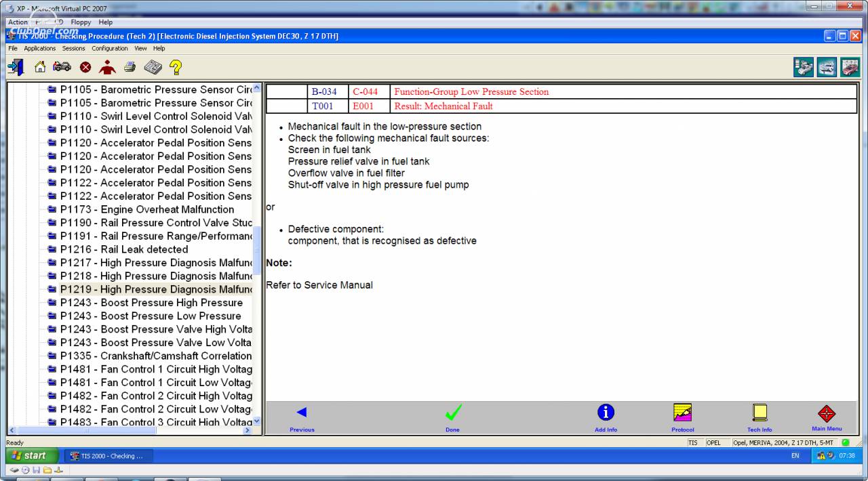Select P1335 - Crankshaft/Camshaft Correlation
The width and height of the screenshot is (868, 481).
[156, 356]
